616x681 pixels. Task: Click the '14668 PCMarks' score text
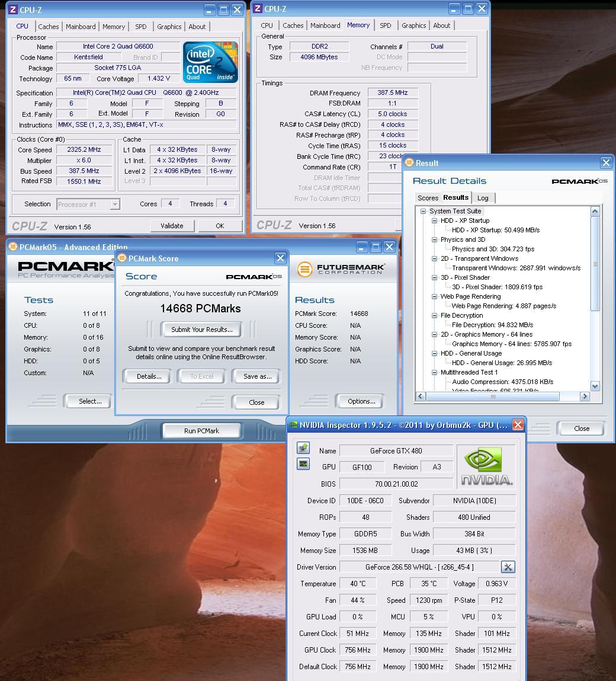pos(201,309)
